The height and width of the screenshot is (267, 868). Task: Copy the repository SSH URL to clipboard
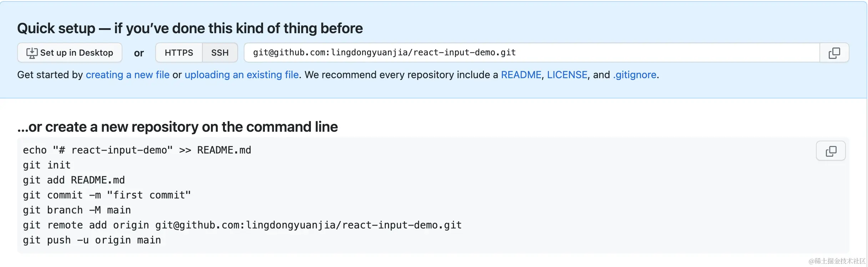[834, 53]
